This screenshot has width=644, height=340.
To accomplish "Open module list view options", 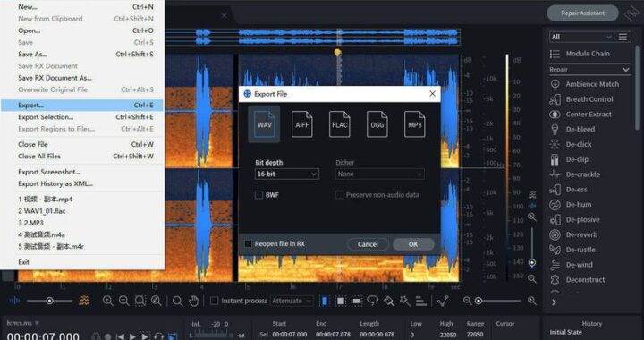I will tap(623, 37).
